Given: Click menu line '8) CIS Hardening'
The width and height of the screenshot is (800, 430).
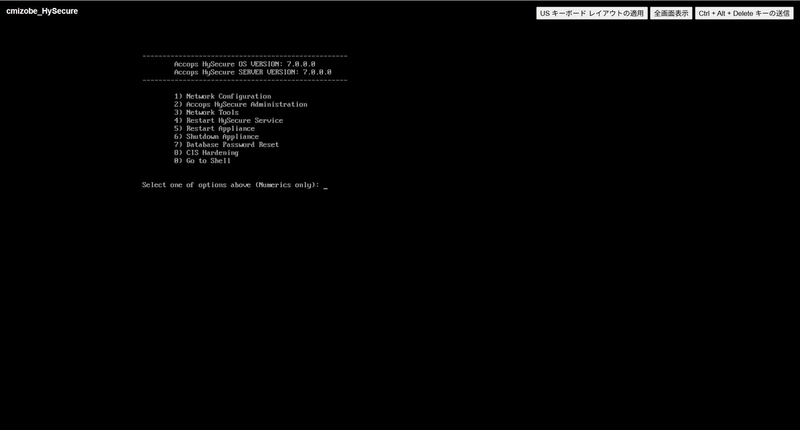Looking at the screenshot, I should point(206,153).
